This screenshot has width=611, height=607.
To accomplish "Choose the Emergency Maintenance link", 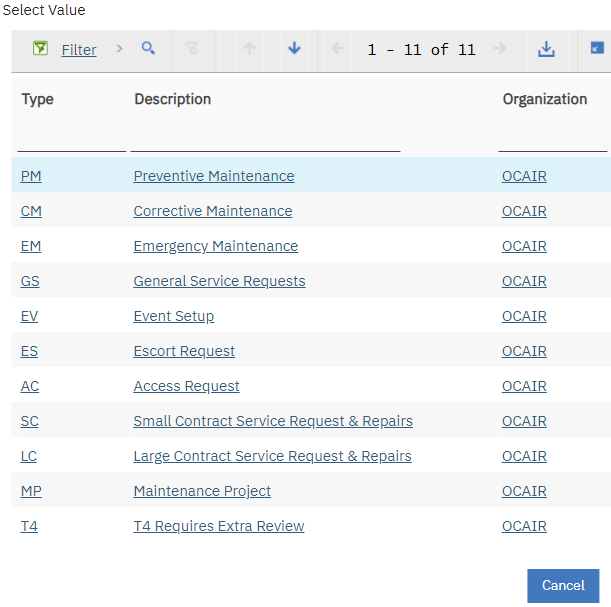I will pyautogui.click(x=215, y=246).
